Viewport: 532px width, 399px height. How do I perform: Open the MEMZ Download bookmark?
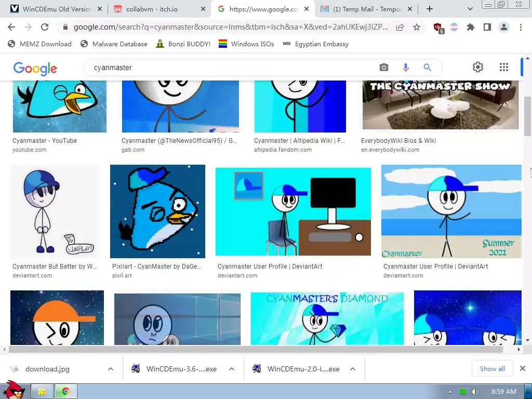coord(39,44)
